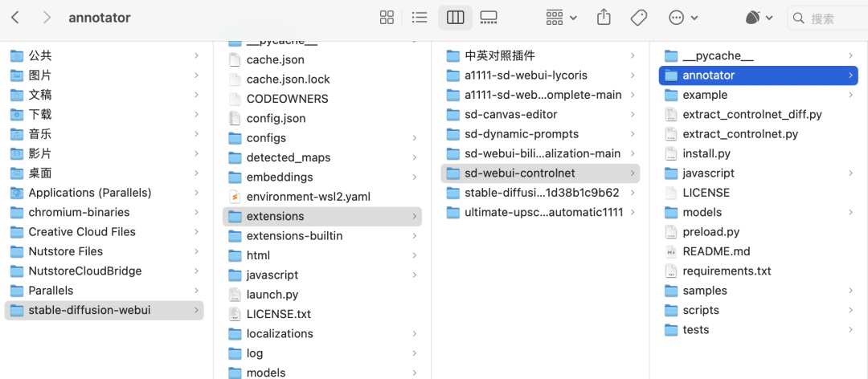The height and width of the screenshot is (379, 868).
Task: Open the action ellipsis menu
Action: [683, 18]
